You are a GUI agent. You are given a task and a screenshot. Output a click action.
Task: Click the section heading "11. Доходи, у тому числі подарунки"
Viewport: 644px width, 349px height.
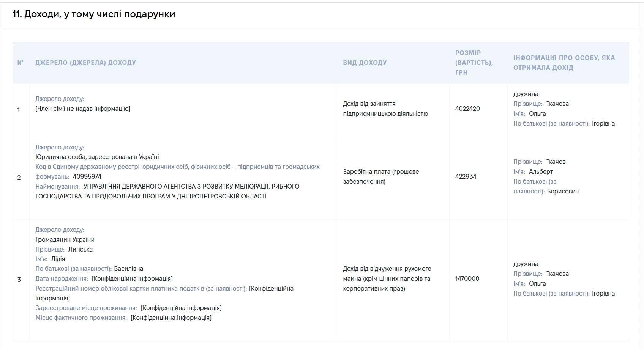(x=94, y=14)
